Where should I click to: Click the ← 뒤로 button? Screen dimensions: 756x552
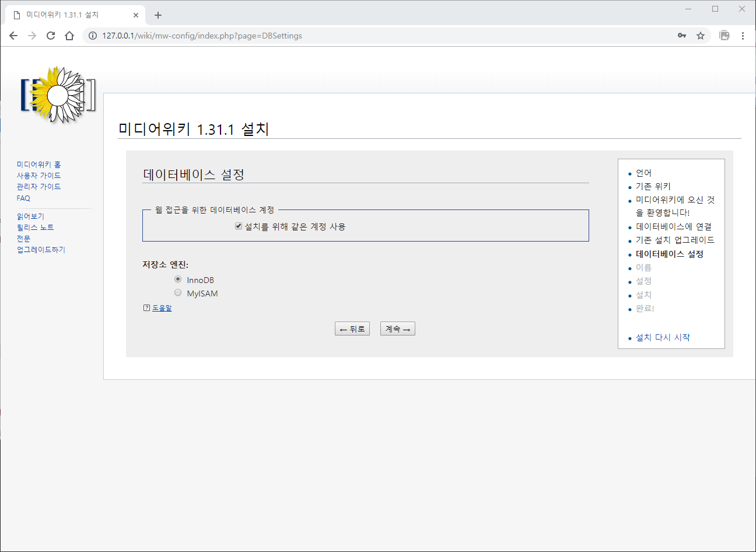pyautogui.click(x=352, y=329)
